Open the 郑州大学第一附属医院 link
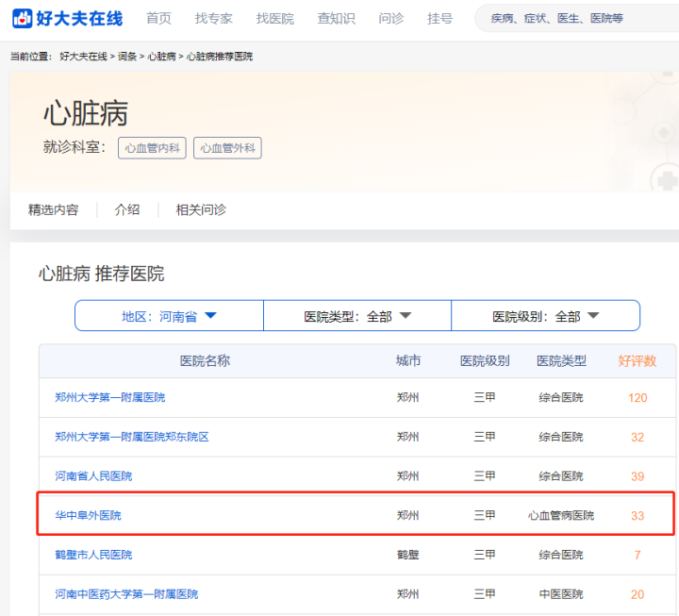 pos(110,398)
